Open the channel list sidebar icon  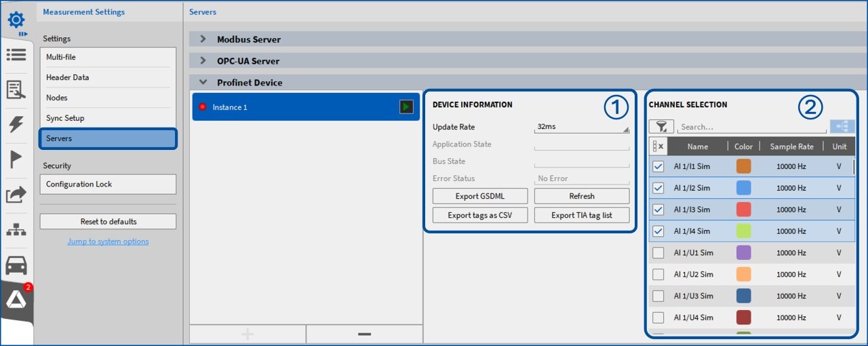16,55
